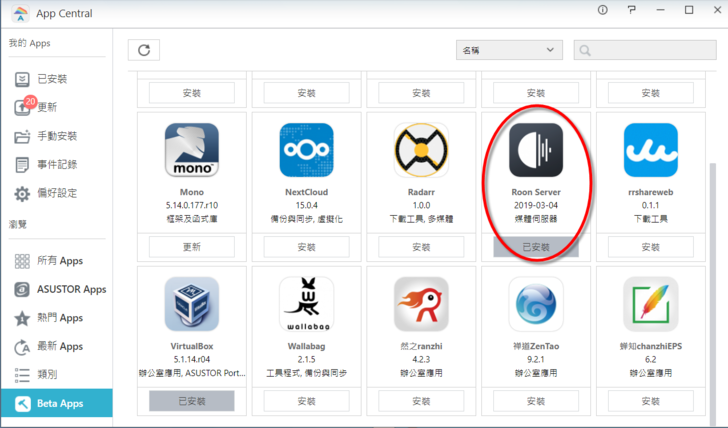
Task: Click 更新 button under Mono
Action: coord(191,247)
